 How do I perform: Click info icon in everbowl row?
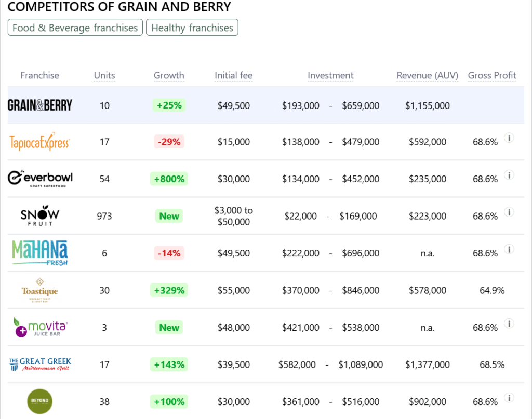tap(509, 175)
